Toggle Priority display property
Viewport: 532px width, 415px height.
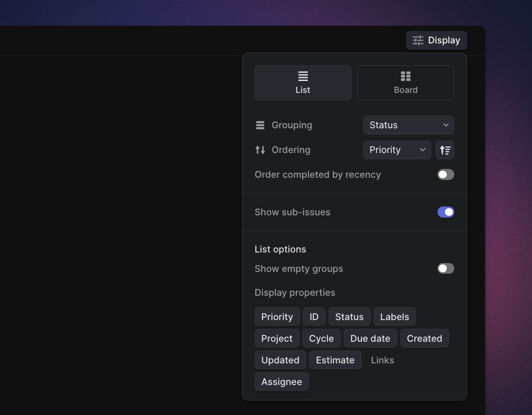[x=277, y=317]
